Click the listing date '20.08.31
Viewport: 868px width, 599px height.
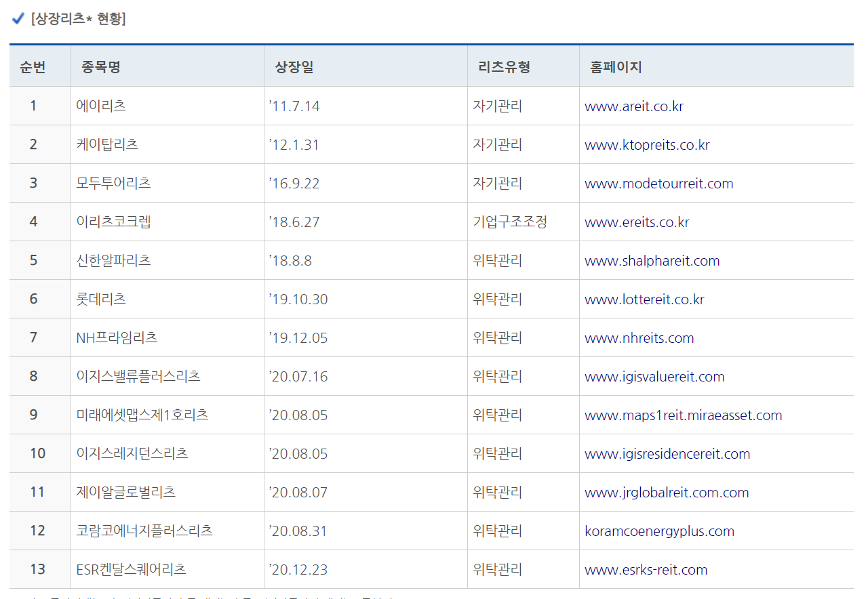(298, 531)
